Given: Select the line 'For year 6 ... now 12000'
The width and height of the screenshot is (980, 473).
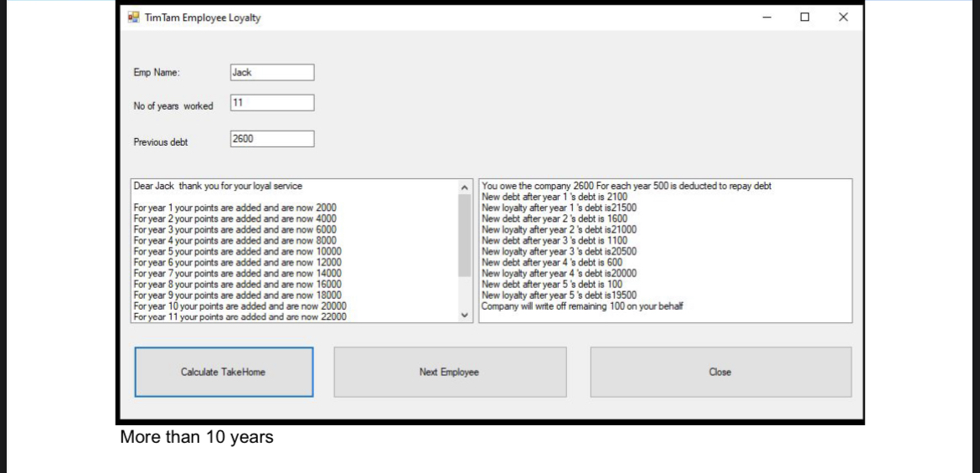Looking at the screenshot, I should click(x=238, y=262).
